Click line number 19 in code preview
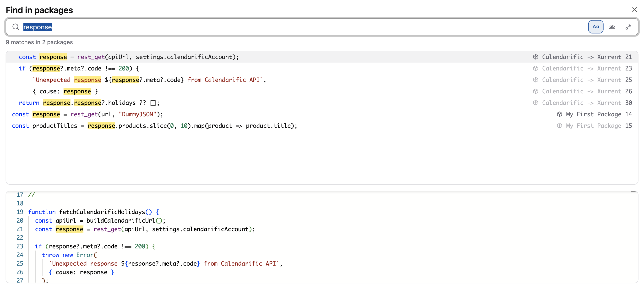Viewport: 644px width, 289px height. click(20, 212)
